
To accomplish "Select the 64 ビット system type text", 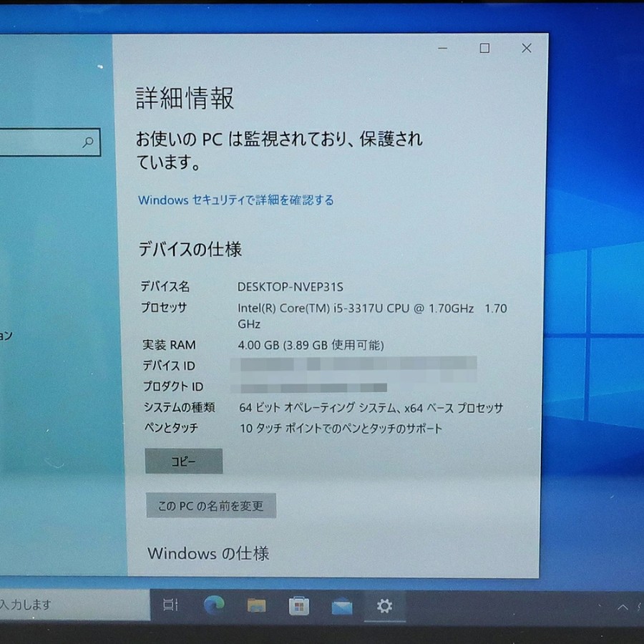I will pyautogui.click(x=371, y=408).
